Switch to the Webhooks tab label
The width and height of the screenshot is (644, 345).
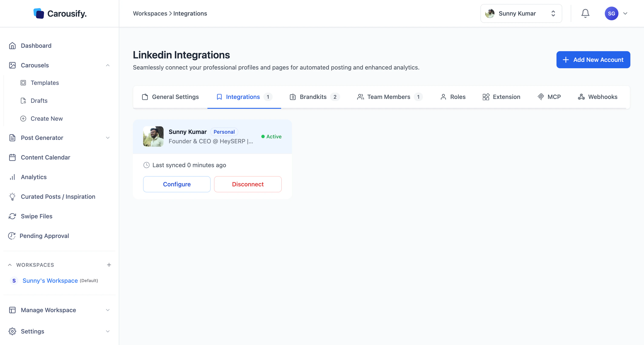[603, 97]
